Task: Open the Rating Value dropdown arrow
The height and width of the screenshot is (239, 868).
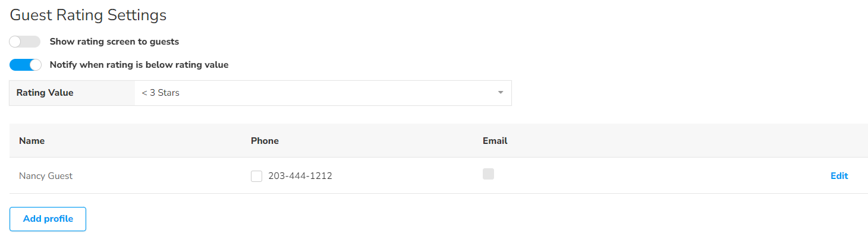Action: click(500, 93)
